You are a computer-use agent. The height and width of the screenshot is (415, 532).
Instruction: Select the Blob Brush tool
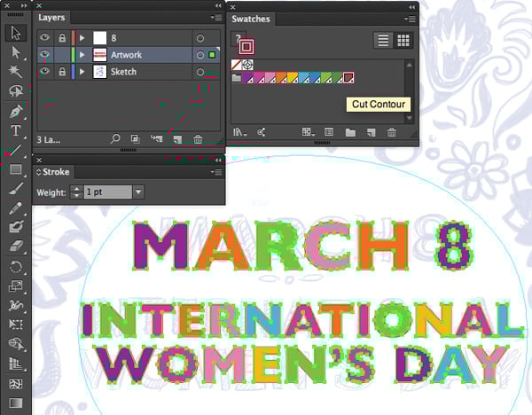[x=16, y=227]
